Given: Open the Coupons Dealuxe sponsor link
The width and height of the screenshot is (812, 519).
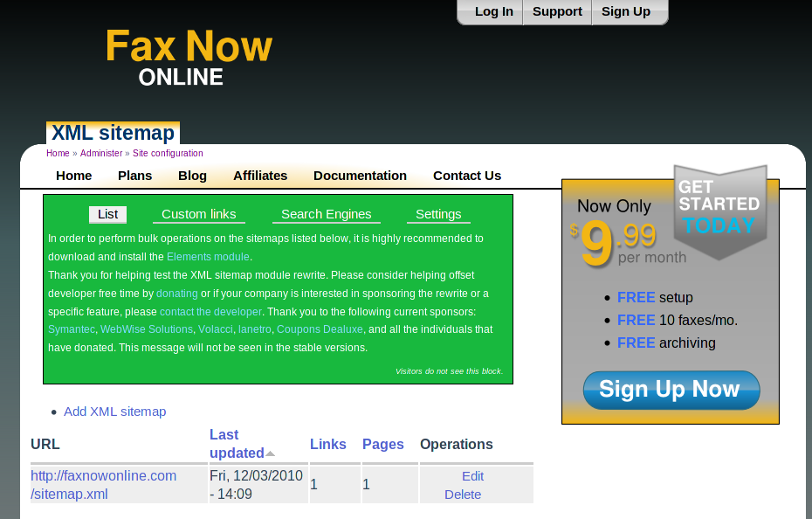Looking at the screenshot, I should (320, 329).
